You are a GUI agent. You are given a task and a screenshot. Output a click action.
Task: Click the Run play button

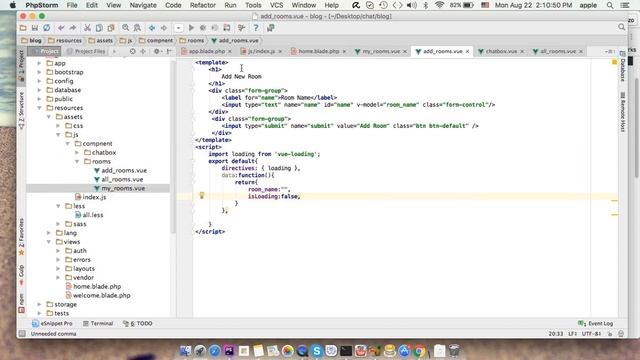pyautogui.click(x=191, y=28)
